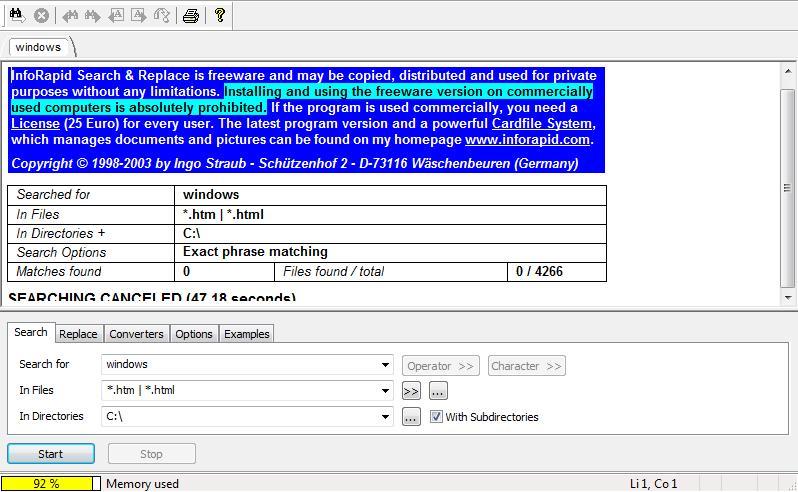Open the Character >> menu button

[x=527, y=366]
